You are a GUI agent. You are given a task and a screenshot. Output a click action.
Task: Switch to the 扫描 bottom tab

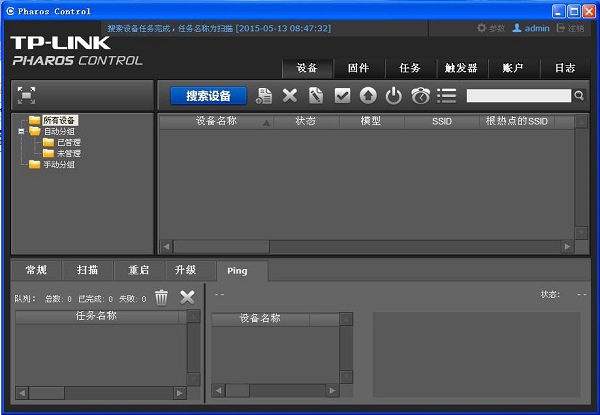click(88, 270)
